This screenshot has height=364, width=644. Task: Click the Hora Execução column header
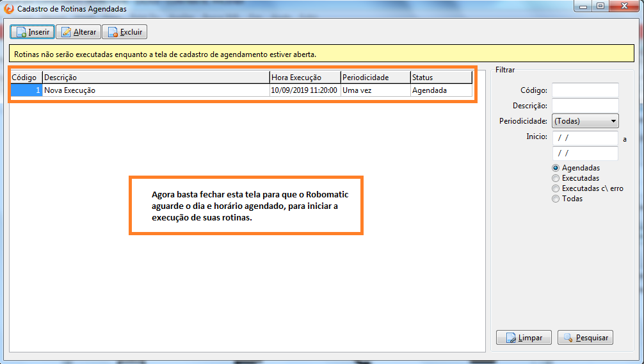(305, 78)
